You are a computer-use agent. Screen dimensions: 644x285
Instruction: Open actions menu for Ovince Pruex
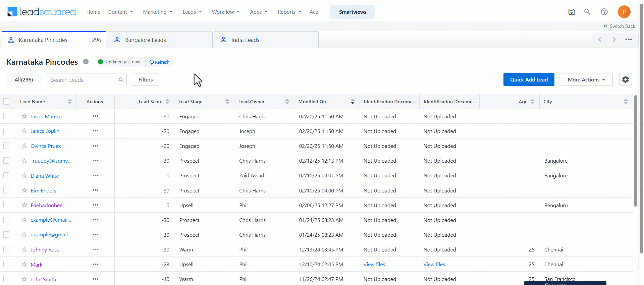(96, 146)
